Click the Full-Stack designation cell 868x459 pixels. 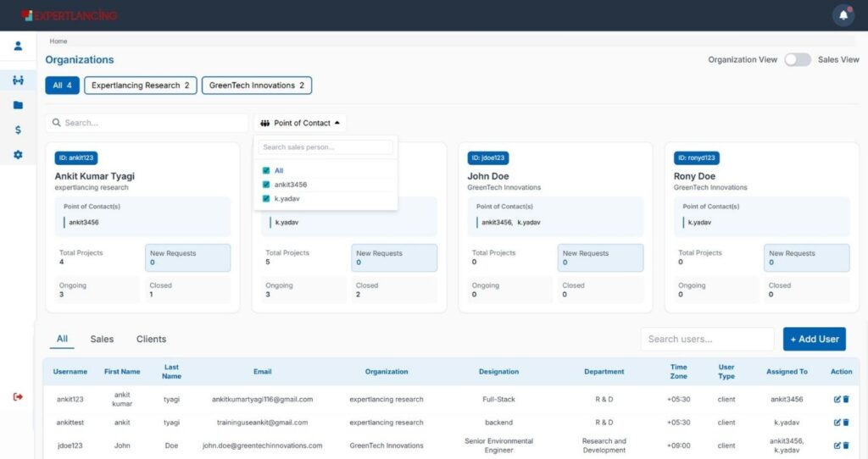498,399
